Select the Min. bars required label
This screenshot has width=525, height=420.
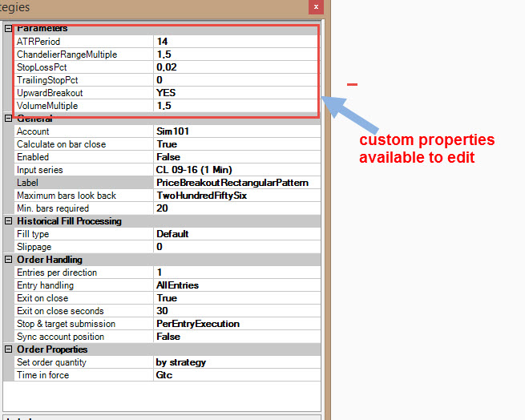[53, 208]
